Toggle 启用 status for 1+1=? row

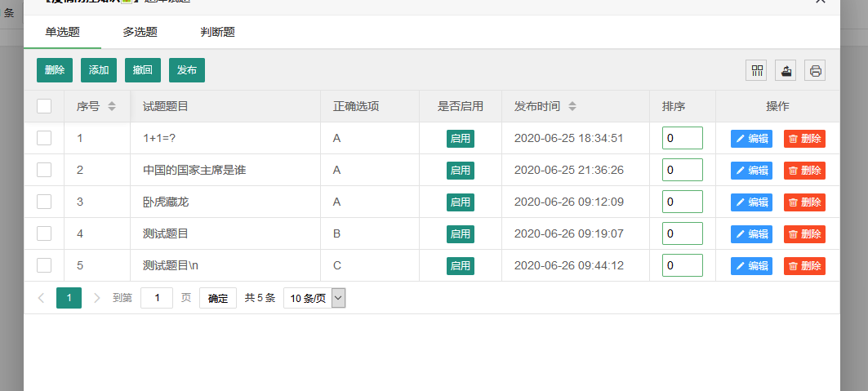tap(461, 139)
